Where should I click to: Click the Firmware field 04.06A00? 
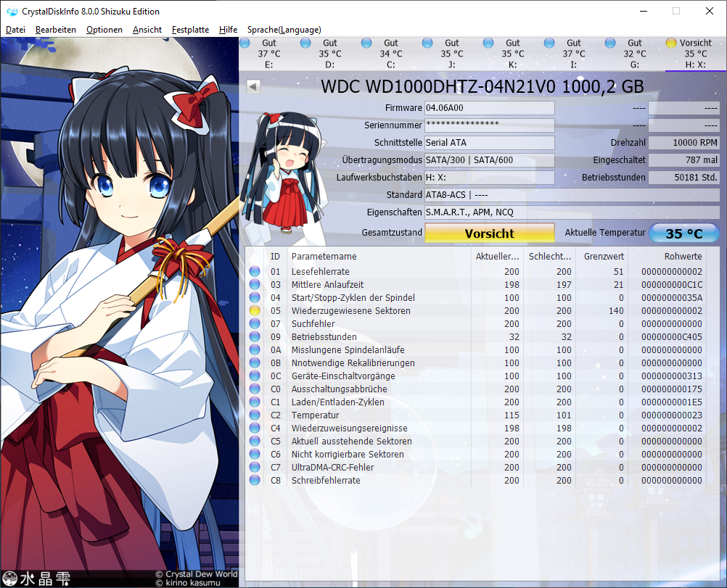(x=490, y=108)
